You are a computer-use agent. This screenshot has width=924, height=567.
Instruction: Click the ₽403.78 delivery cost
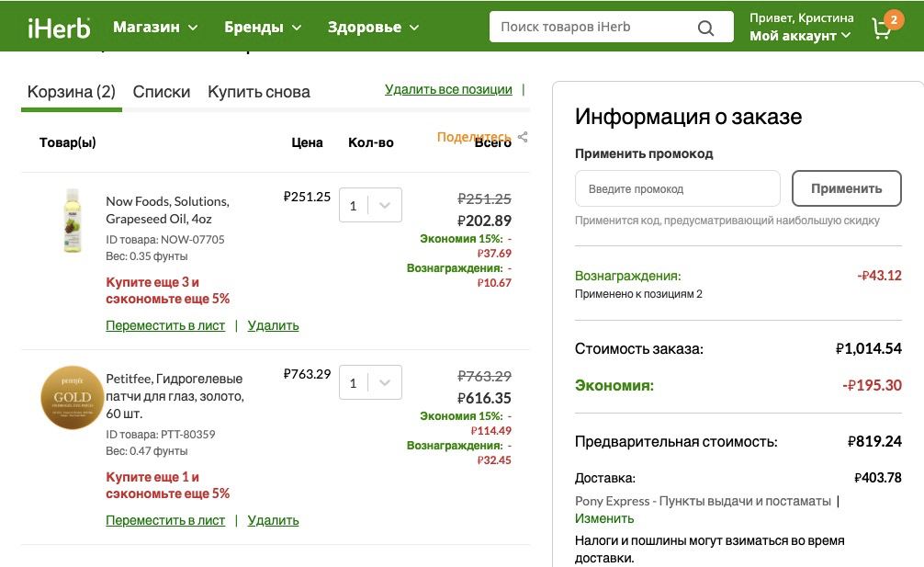click(x=877, y=478)
